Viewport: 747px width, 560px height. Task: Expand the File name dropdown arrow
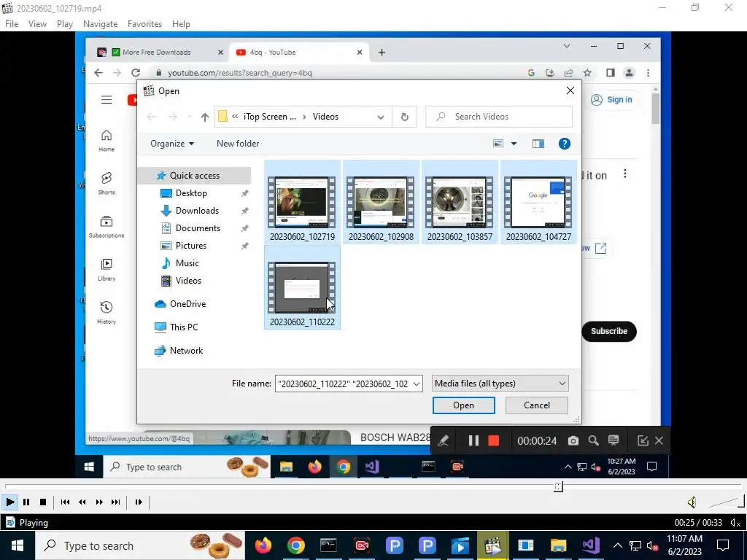417,384
